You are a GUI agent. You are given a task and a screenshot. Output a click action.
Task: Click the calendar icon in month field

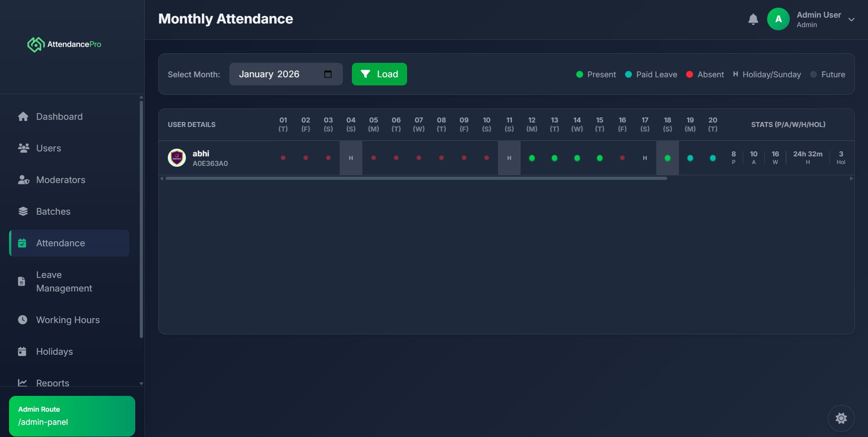click(x=328, y=74)
